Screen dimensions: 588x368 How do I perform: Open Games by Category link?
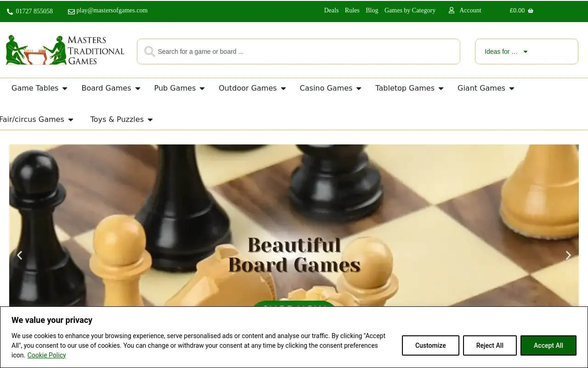(410, 10)
